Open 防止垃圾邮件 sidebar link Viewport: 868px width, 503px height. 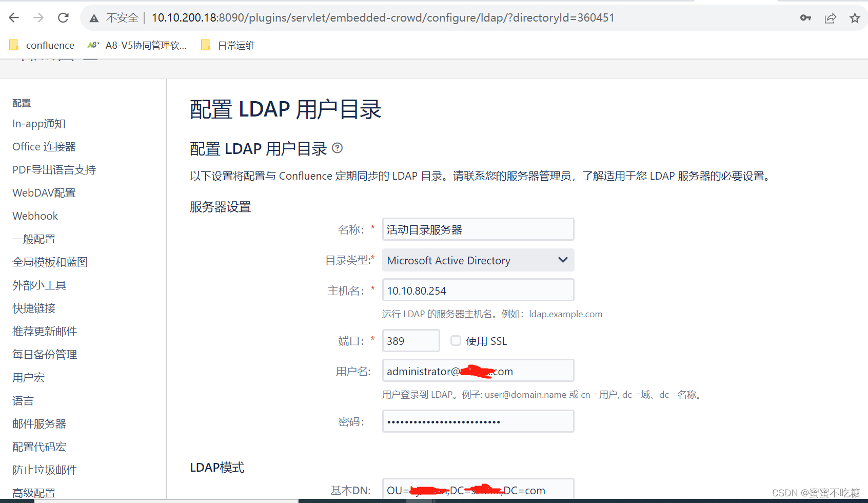pyautogui.click(x=45, y=470)
